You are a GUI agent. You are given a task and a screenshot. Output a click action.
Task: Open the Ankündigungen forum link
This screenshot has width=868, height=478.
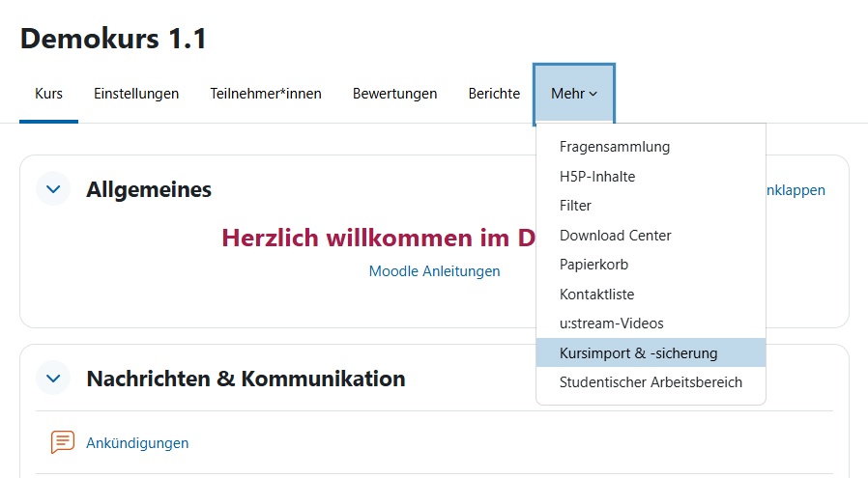[x=137, y=443]
